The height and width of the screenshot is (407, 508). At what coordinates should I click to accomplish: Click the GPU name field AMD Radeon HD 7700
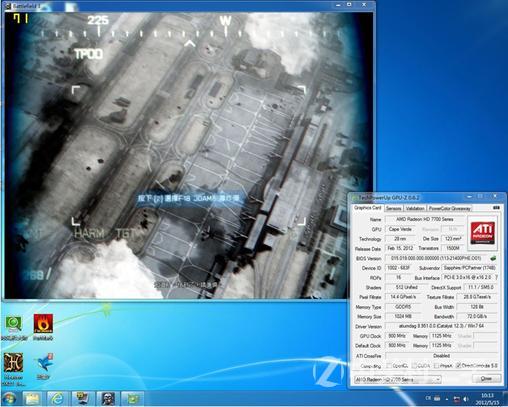pyautogui.click(x=425, y=219)
